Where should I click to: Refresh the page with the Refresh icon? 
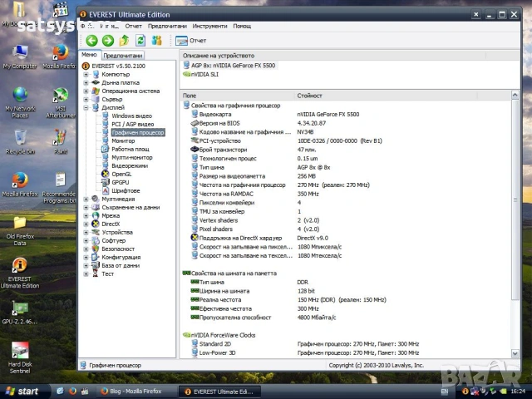(x=140, y=41)
